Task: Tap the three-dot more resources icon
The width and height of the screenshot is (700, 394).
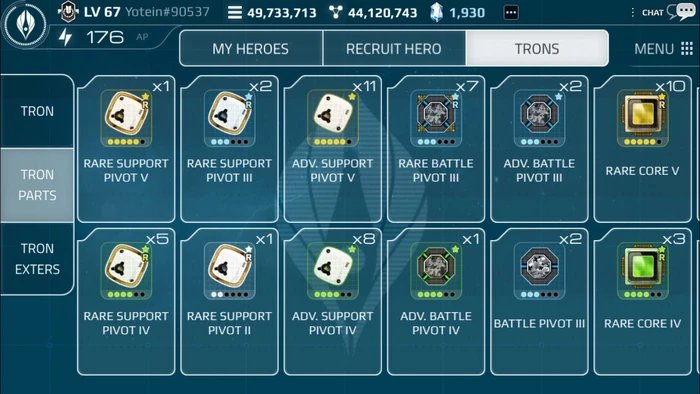Action: pos(511,12)
